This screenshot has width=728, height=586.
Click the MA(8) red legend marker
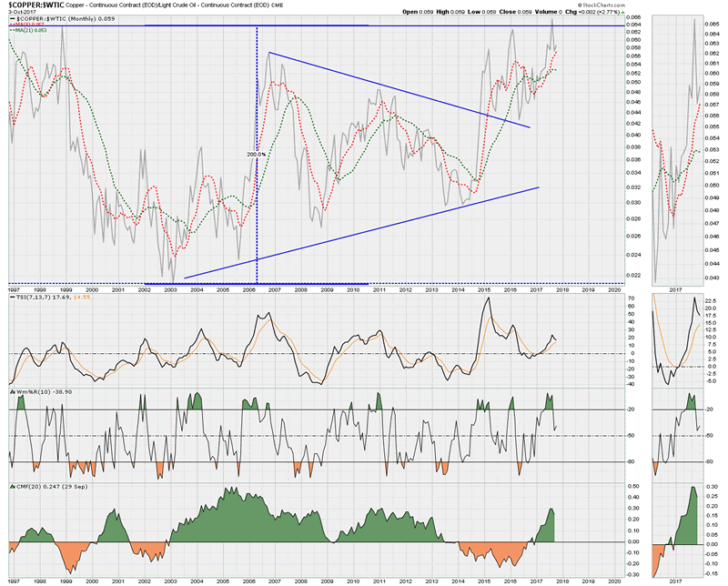point(11,24)
